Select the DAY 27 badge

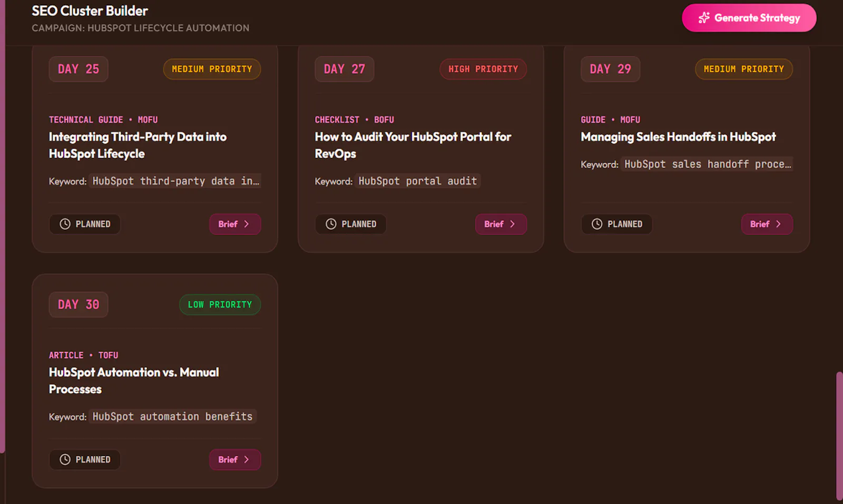tap(345, 69)
